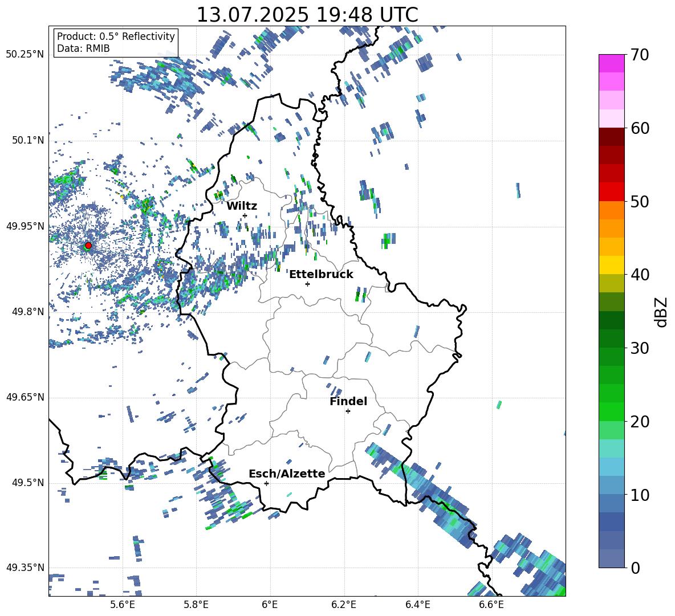
Task: Click the 'Product: 0.5° Reflectivity' text
Action: 116,36
